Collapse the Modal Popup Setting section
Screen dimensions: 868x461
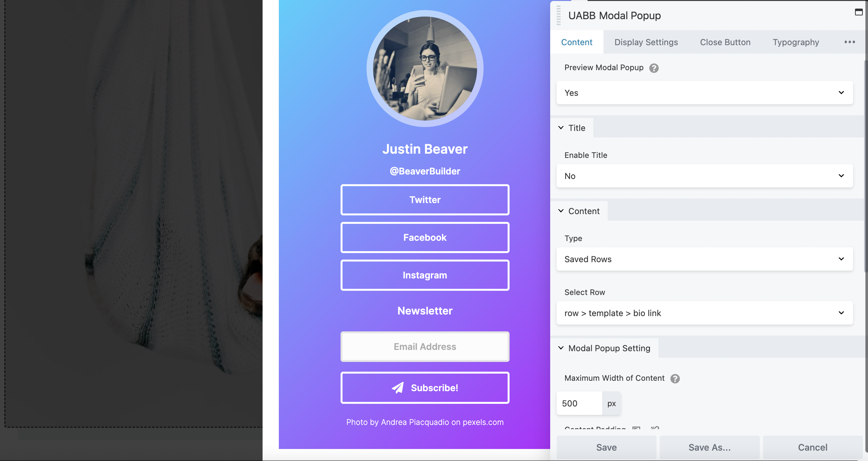pos(561,348)
